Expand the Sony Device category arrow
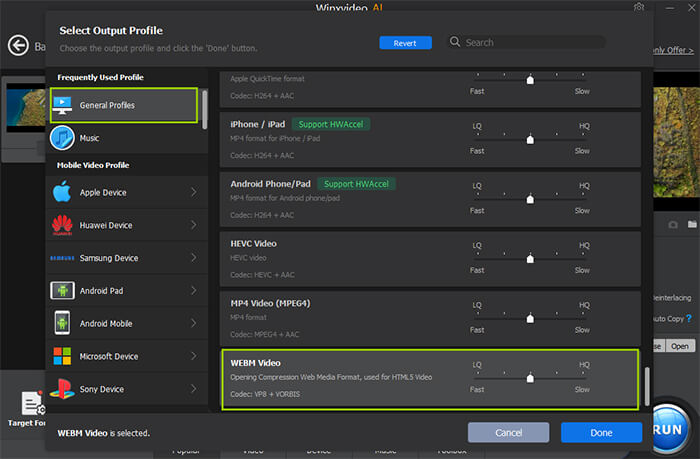The image size is (700, 459). coord(194,389)
